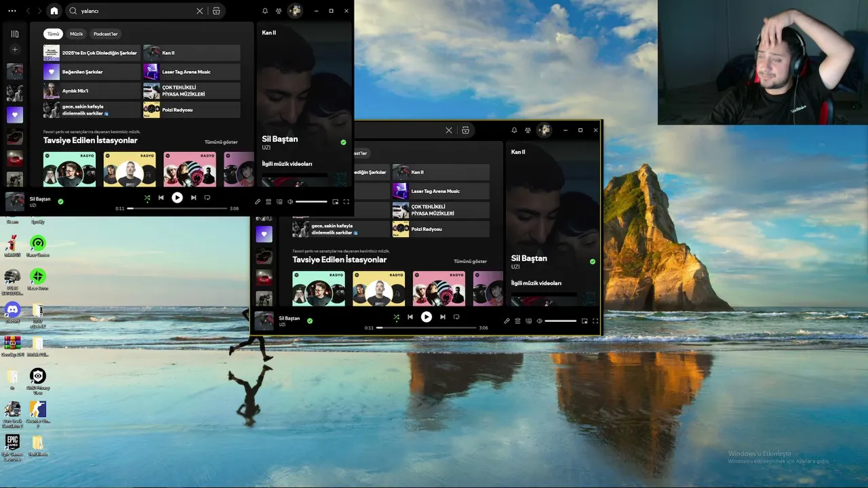Open the yellow radio station card in the top-left window

click(130, 169)
